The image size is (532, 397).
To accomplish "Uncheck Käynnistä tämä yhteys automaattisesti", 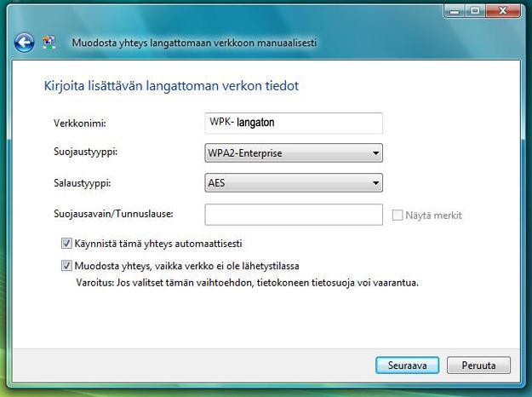I will click(66, 243).
